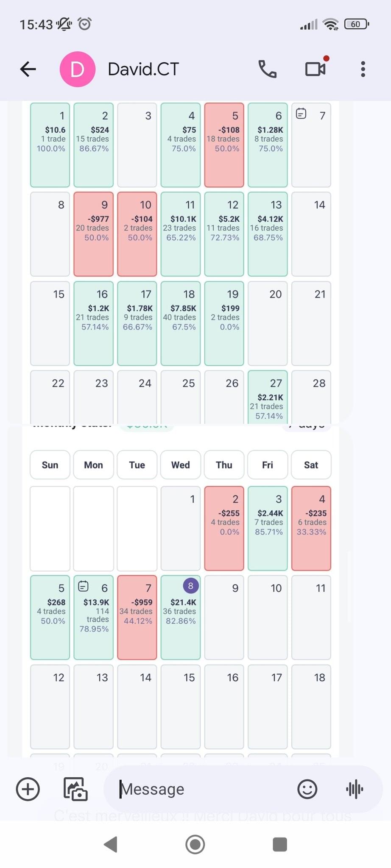Screen dimensions: 391x868
Task: Tap the Android back navigation button
Action: tap(111, 844)
